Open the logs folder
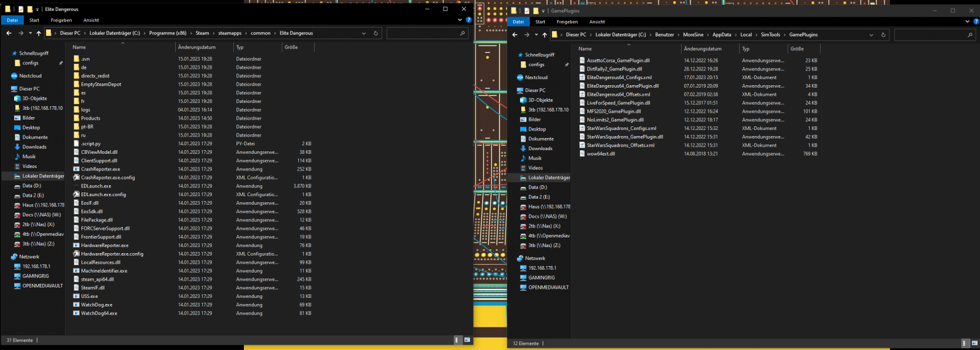 tap(86, 110)
